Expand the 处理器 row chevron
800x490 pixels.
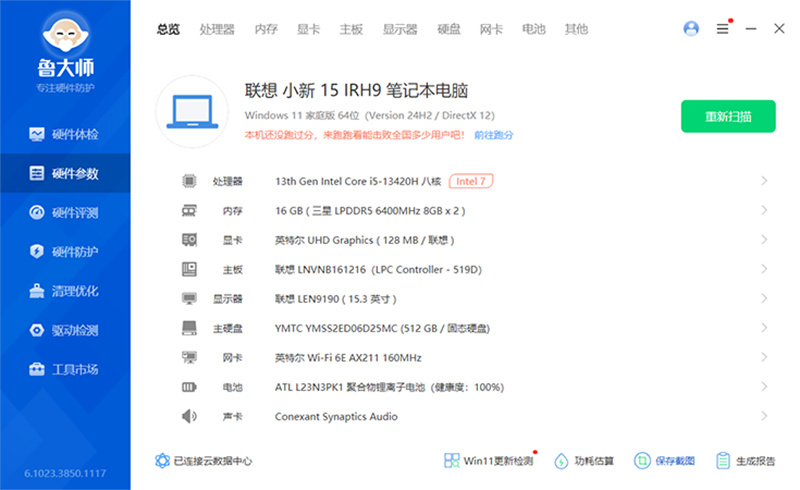[x=764, y=181]
